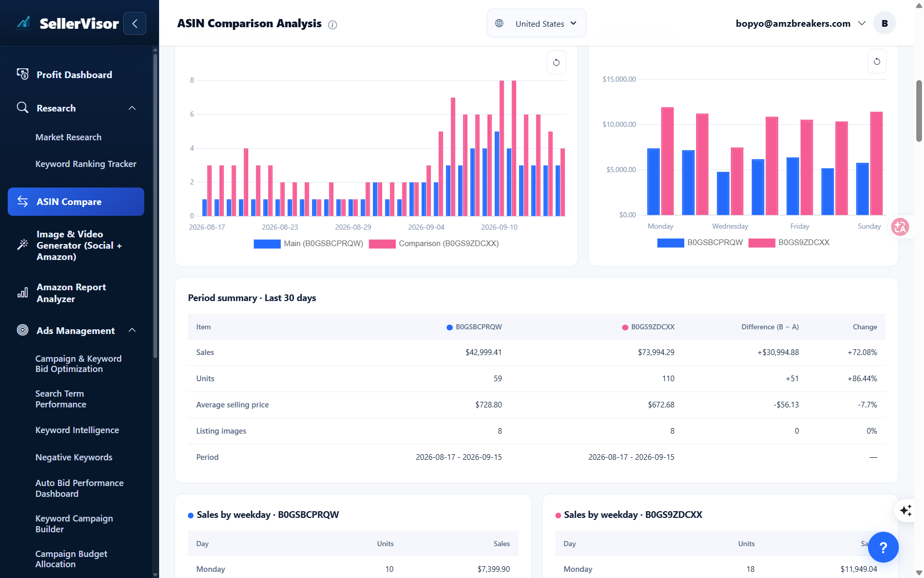The image size is (924, 578).
Task: Open Keyword Ranking Tracker
Action: tap(86, 164)
